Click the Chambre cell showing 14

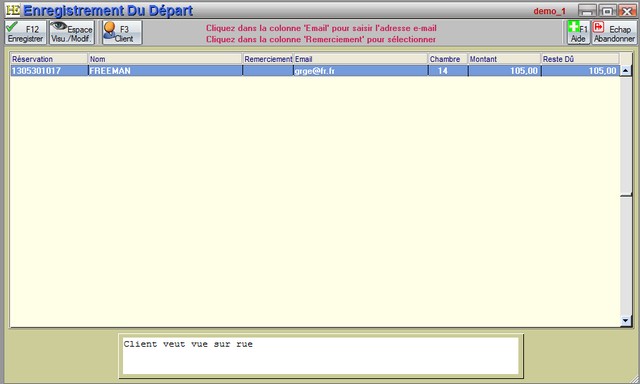point(448,71)
